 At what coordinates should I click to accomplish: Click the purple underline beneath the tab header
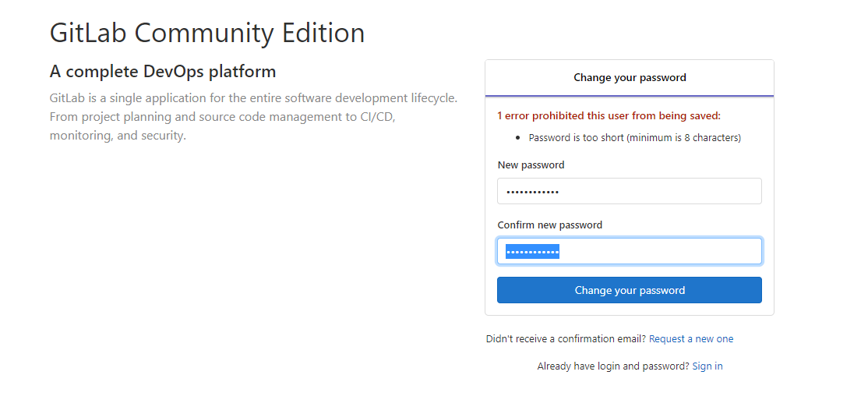pos(630,96)
